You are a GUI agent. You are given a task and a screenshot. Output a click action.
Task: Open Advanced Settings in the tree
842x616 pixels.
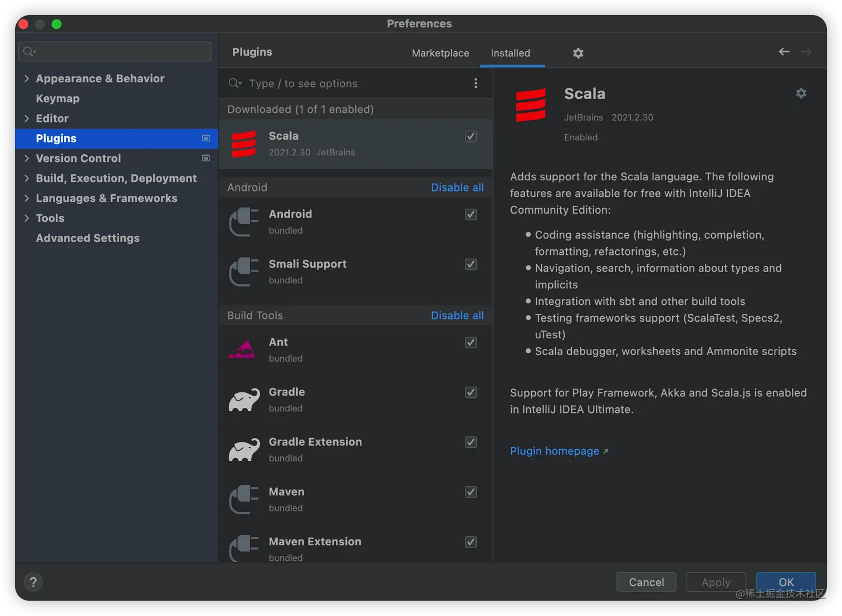point(88,238)
